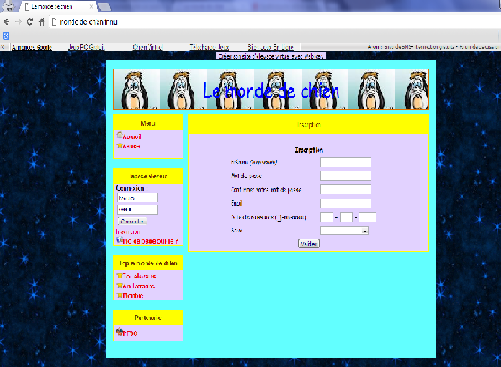Image resolution: width=501 pixels, height=367 pixels.
Task: Click the Inscription link below the login button
Action: coord(128,232)
